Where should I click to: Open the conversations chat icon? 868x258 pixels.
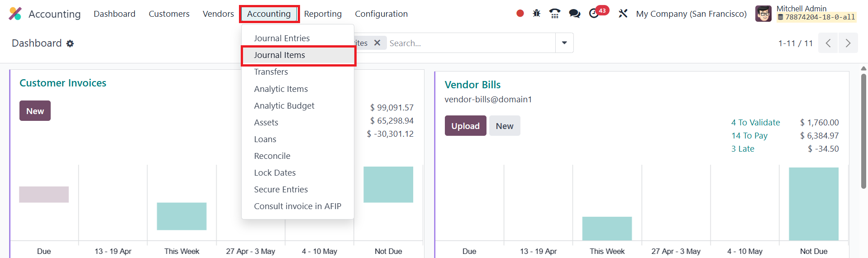(x=575, y=14)
